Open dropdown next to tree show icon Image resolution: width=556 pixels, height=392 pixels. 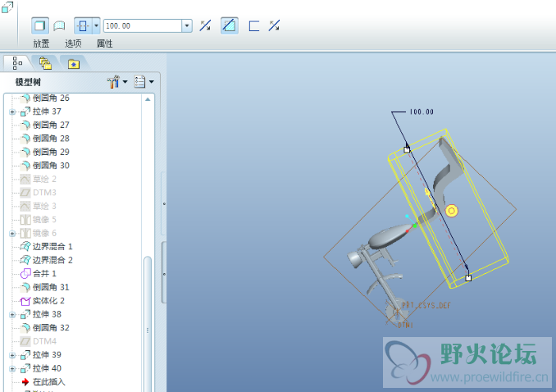point(152,82)
